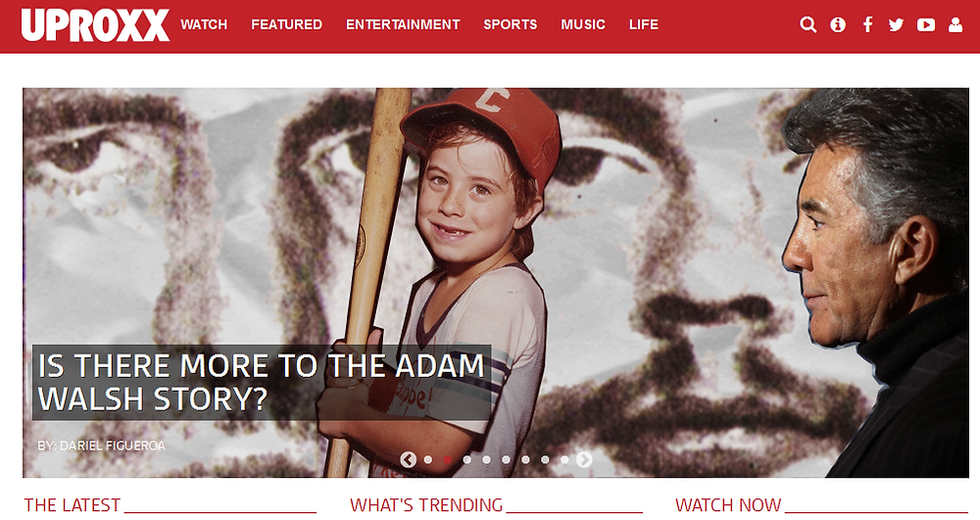
Task: Advance to next slide arrow
Action: [584, 459]
